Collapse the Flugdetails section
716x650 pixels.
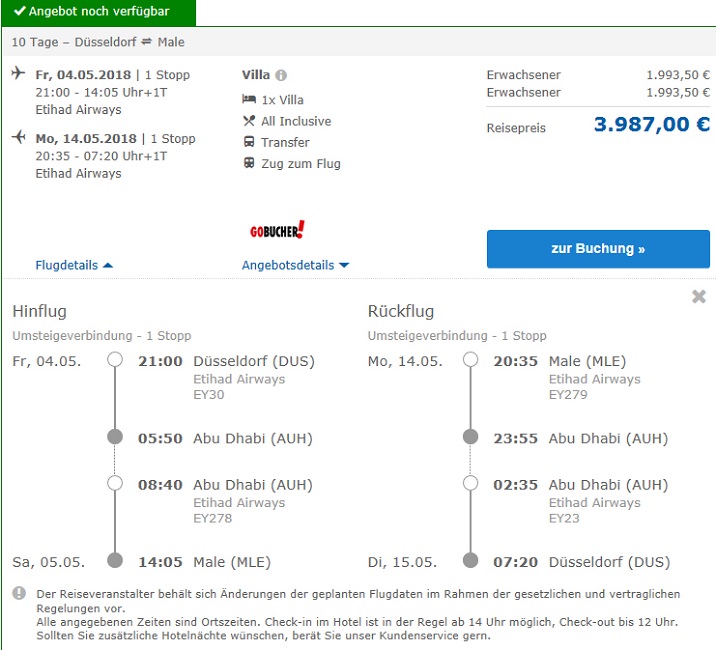(x=74, y=265)
